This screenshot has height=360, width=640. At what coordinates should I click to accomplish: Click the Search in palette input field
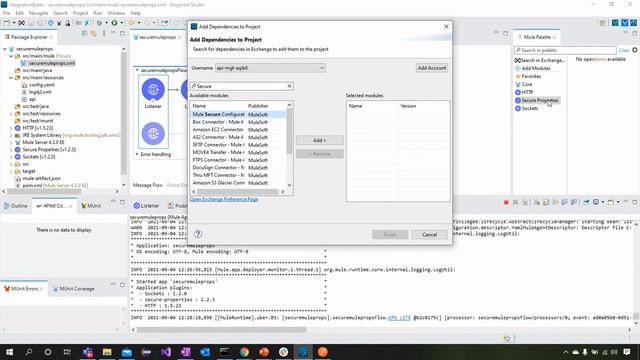pos(565,50)
